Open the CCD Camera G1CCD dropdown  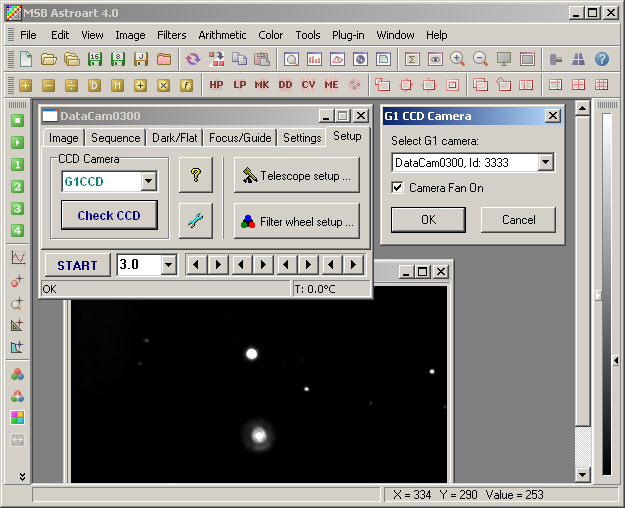coord(148,181)
